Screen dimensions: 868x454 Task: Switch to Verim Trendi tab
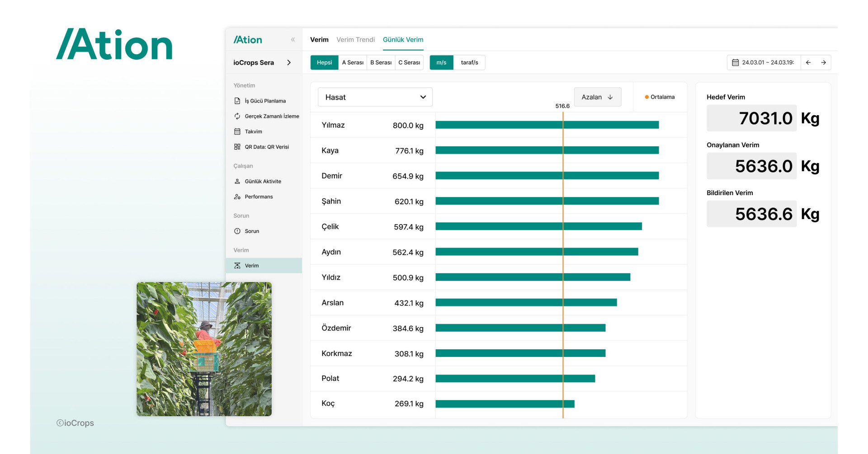355,40
